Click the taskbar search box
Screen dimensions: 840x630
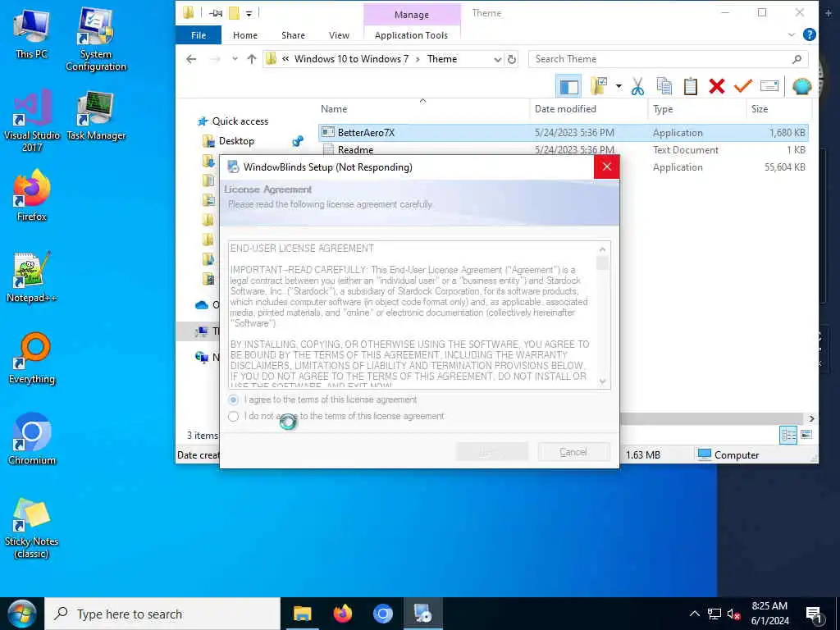click(x=162, y=614)
